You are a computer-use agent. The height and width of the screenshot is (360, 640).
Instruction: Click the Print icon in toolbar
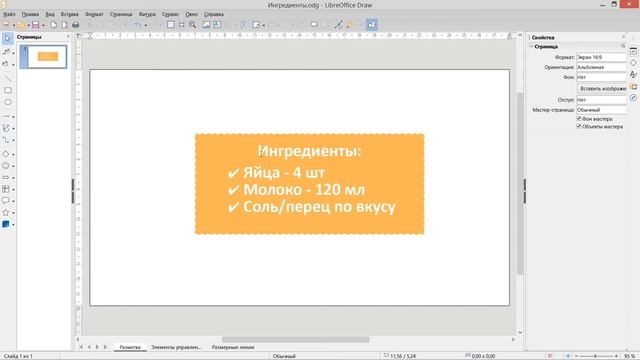(x=76, y=25)
